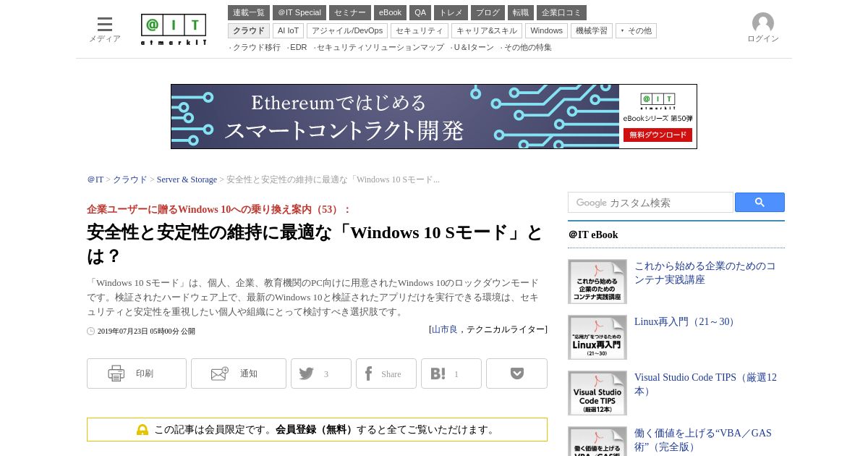Click 会員登録（無料） registration link
Screen dimensions: 868x456
point(316,430)
